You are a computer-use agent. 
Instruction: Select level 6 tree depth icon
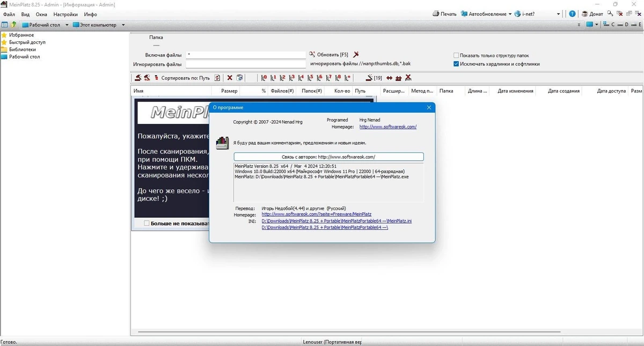coord(319,78)
